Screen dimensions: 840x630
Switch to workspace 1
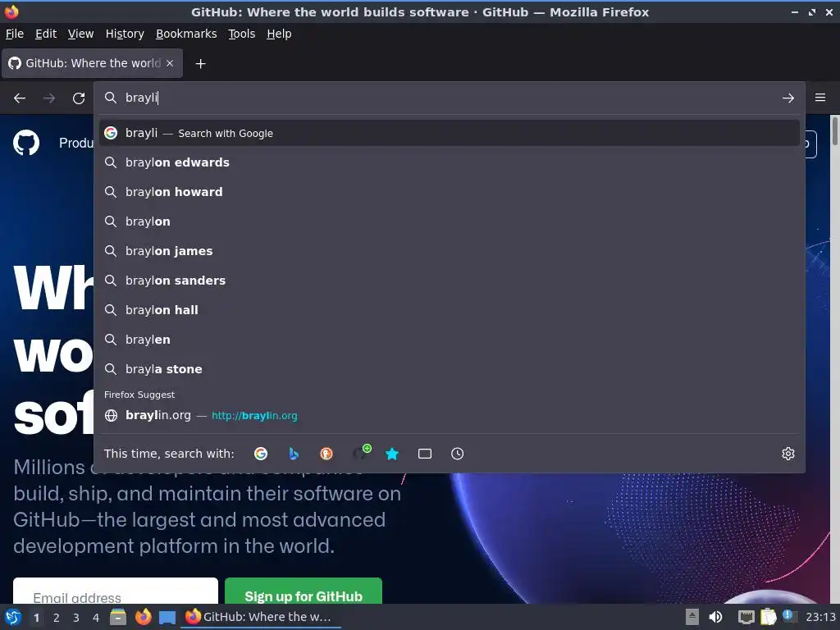click(x=36, y=618)
